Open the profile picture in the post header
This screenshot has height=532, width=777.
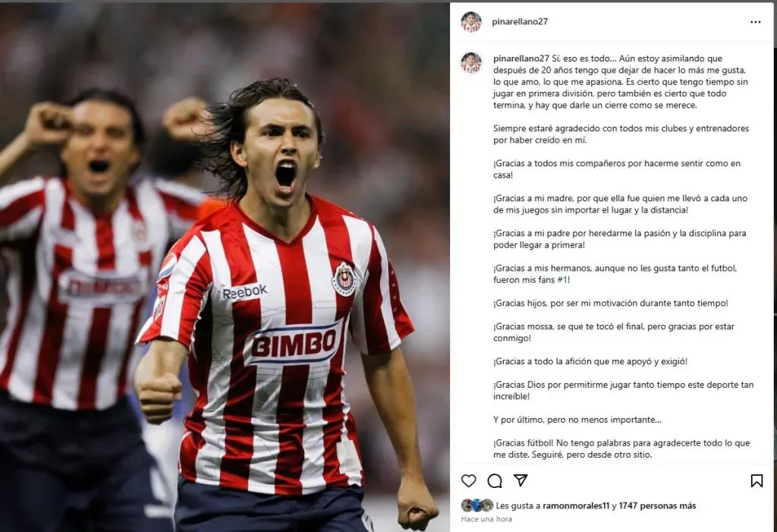[x=471, y=22]
